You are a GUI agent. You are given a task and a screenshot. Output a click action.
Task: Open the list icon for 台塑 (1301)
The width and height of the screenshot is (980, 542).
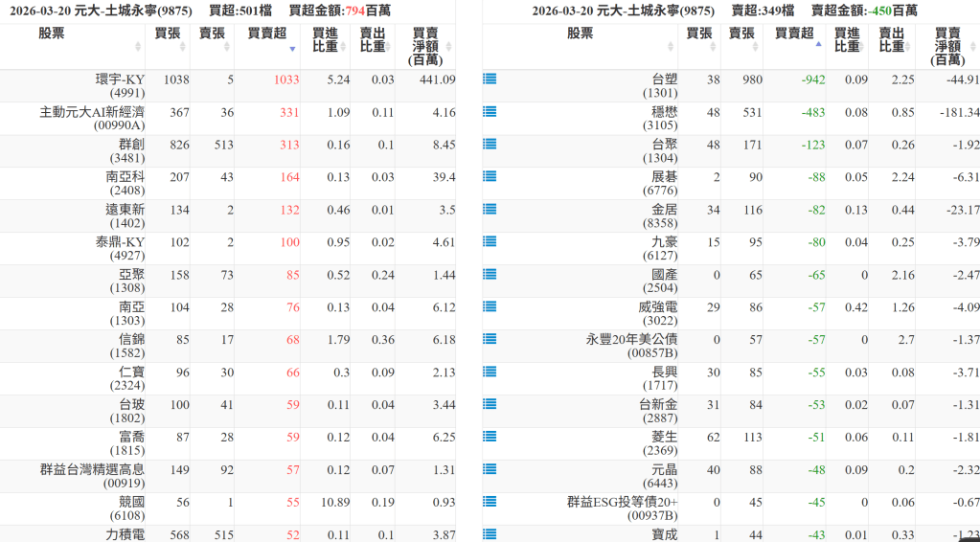[490, 79]
